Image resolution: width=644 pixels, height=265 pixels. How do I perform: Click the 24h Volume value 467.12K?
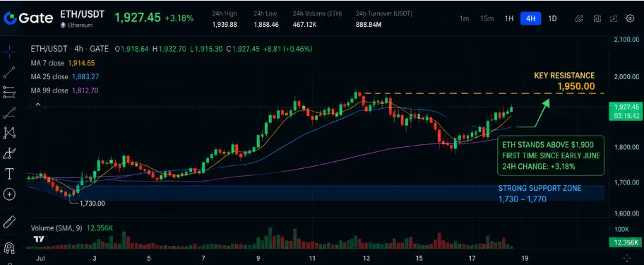304,25
